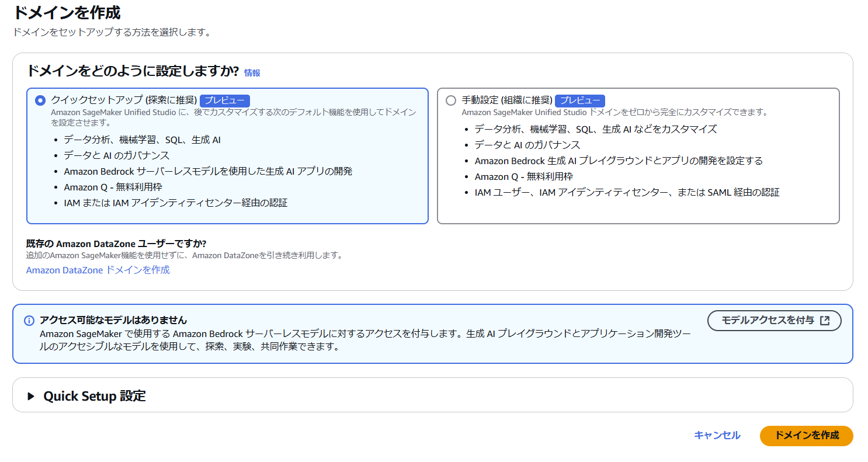Screen dimensions: 868x462
Task: Click the text データ分析、機械学習、SQL、生成 AI
Action: 143,140
